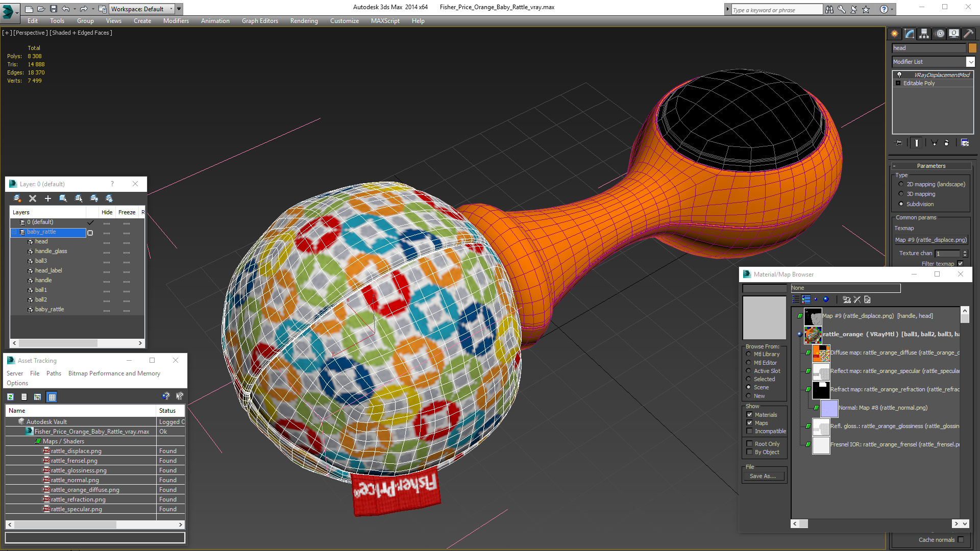Click Map #9 rattle_displace.png Texmap button

[x=931, y=240]
